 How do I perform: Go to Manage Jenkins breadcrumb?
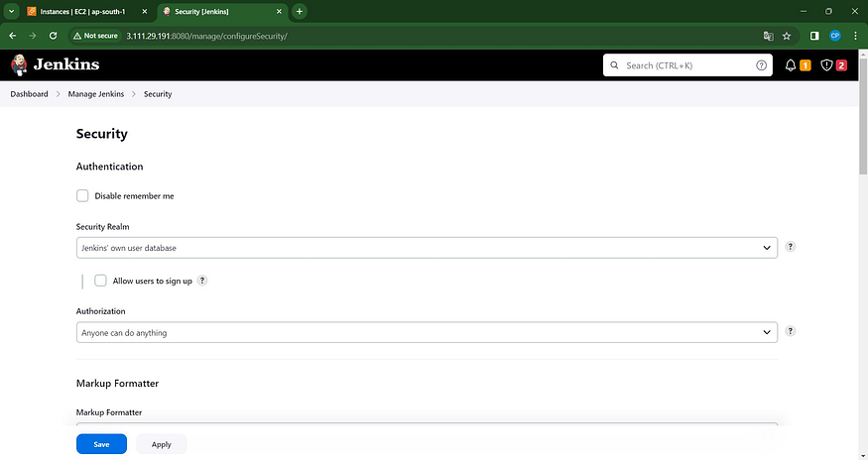click(x=96, y=94)
